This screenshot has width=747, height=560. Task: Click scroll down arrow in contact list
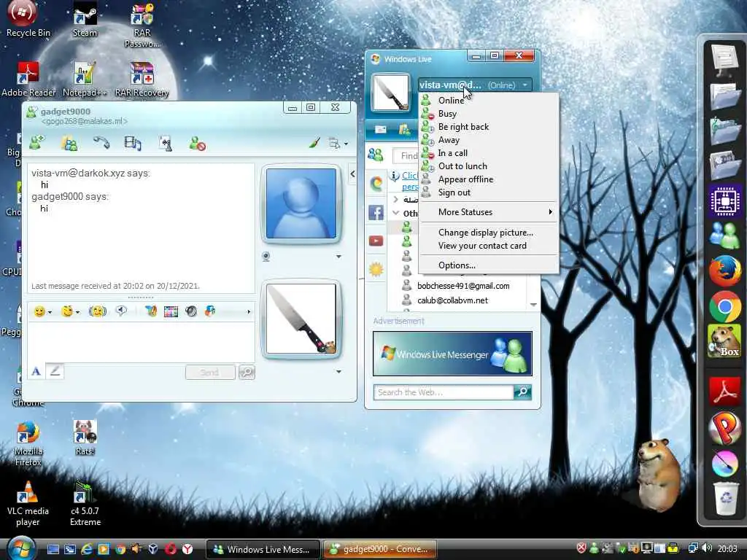pos(533,305)
